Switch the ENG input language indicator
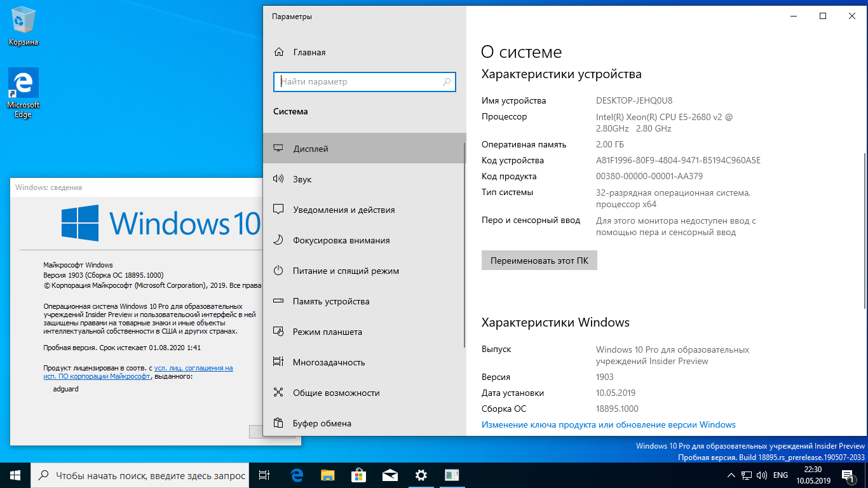This screenshot has height=488, width=868. 780,475
